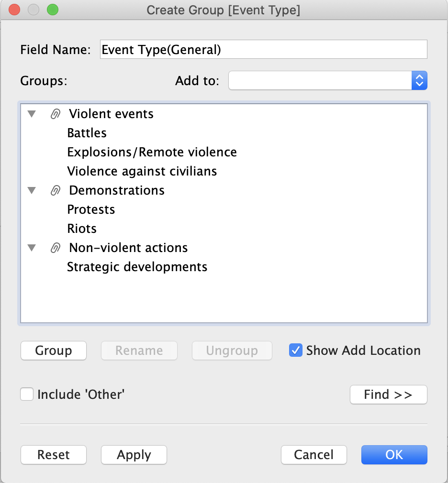
Task: Click the Field Name text field
Action: 263,49
